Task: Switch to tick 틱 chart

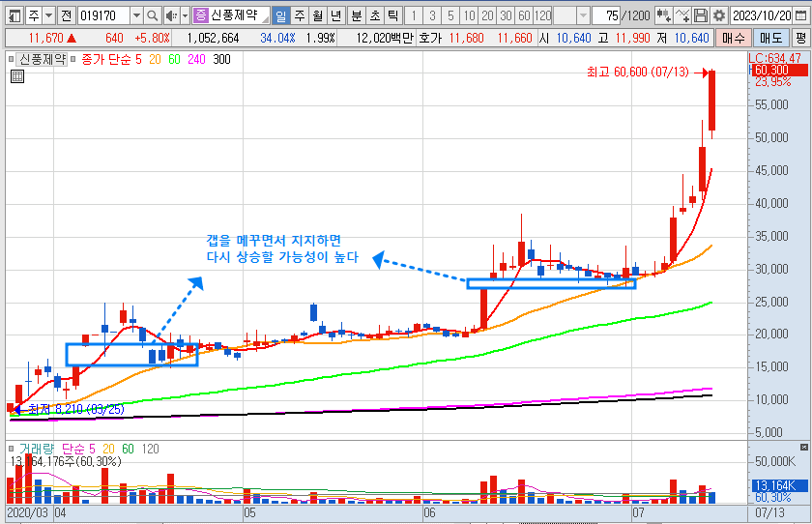Action: point(392,15)
